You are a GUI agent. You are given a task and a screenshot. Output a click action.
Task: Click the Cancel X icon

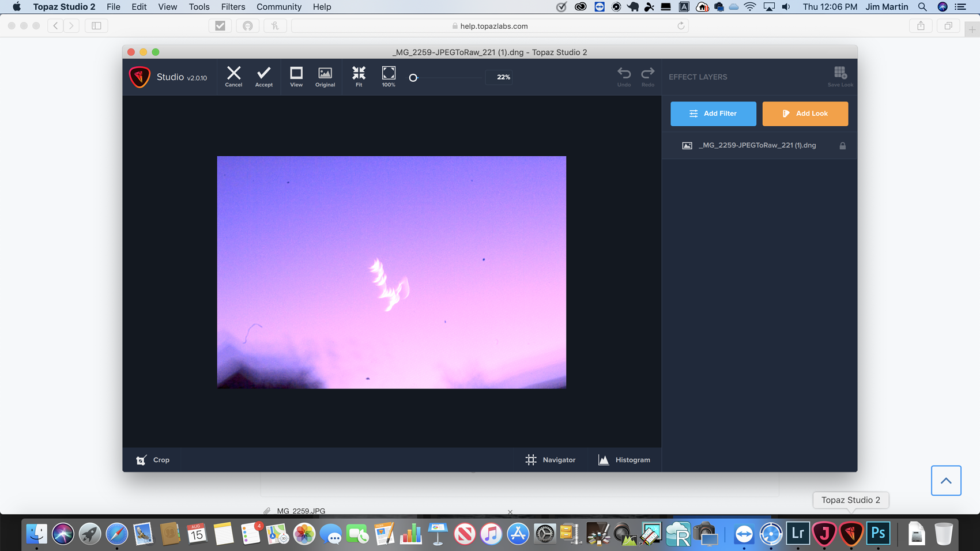[233, 76]
